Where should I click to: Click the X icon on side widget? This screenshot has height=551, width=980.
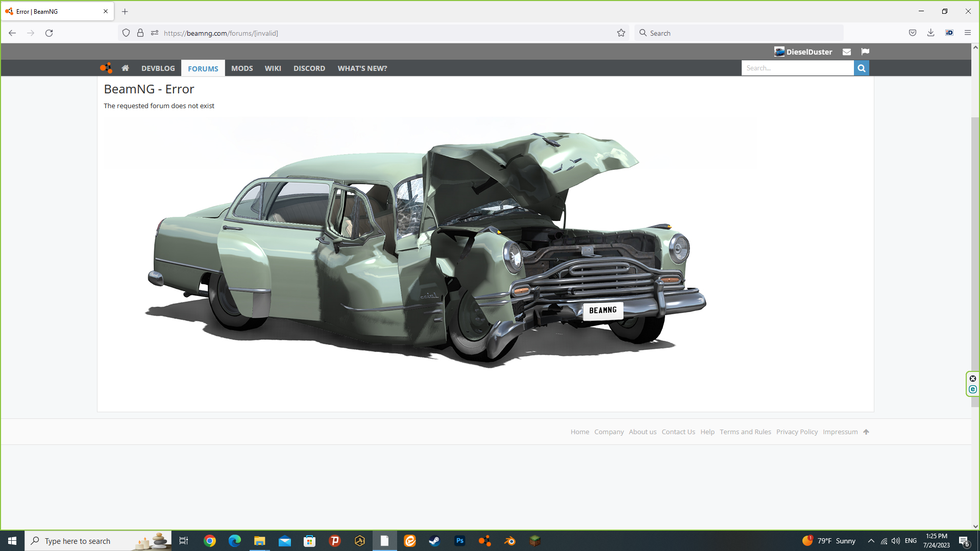973,379
